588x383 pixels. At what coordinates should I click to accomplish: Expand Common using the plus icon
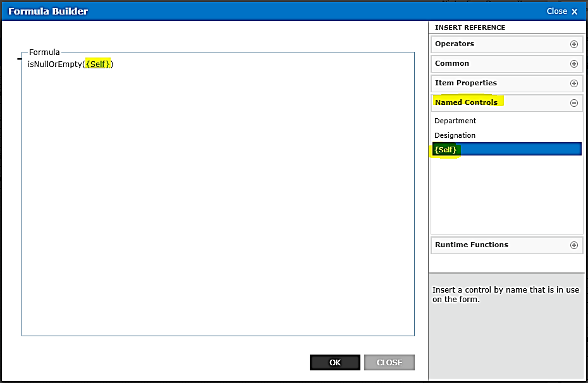(x=574, y=64)
